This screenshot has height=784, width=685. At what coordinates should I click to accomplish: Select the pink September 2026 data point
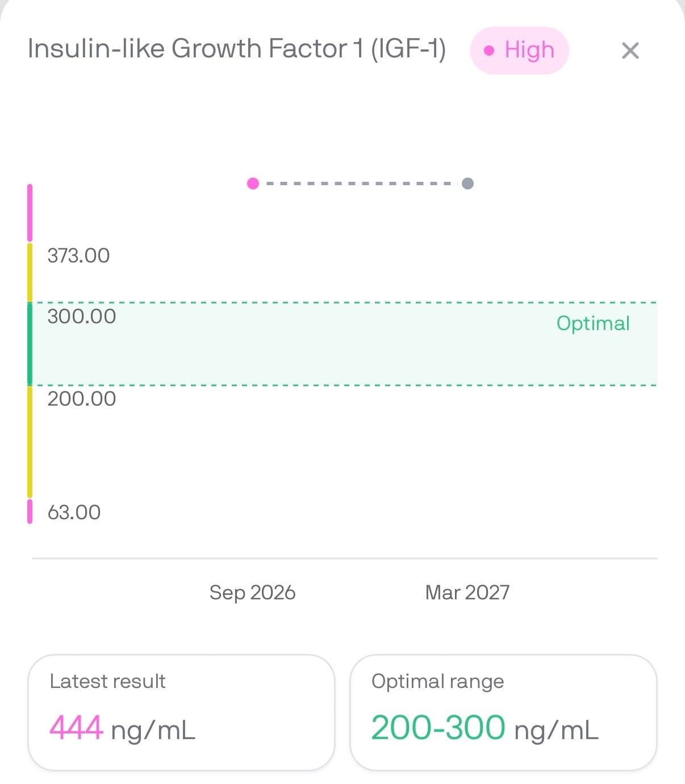coord(253,184)
